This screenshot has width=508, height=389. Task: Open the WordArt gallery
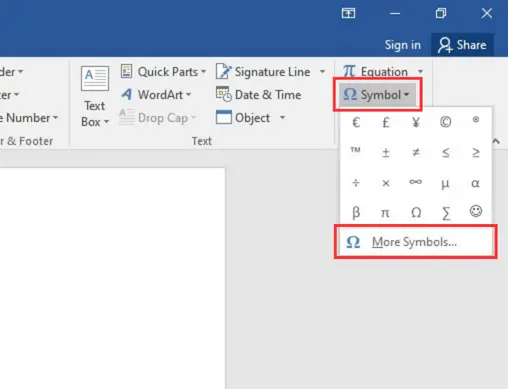pyautogui.click(x=156, y=95)
